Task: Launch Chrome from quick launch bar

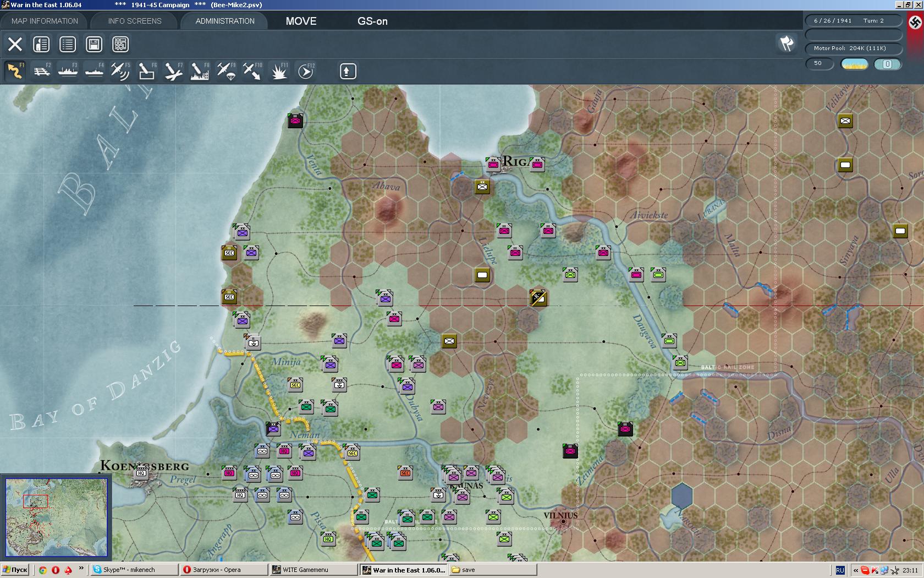Action: click(42, 570)
